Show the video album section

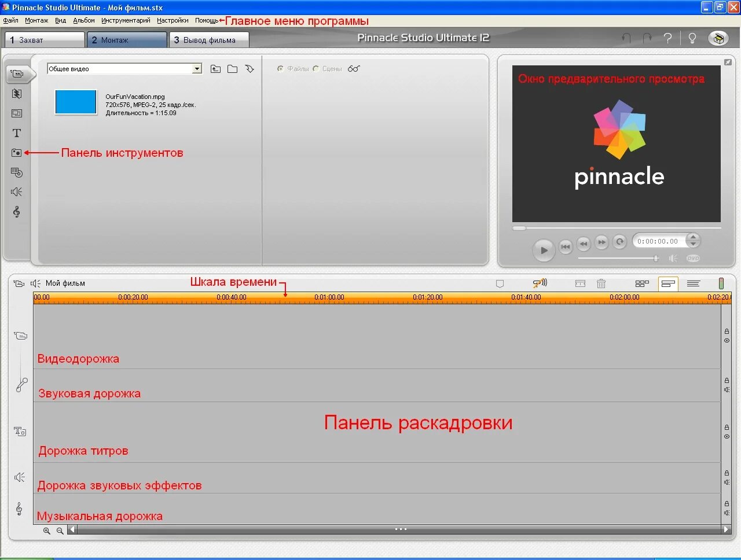click(x=17, y=74)
